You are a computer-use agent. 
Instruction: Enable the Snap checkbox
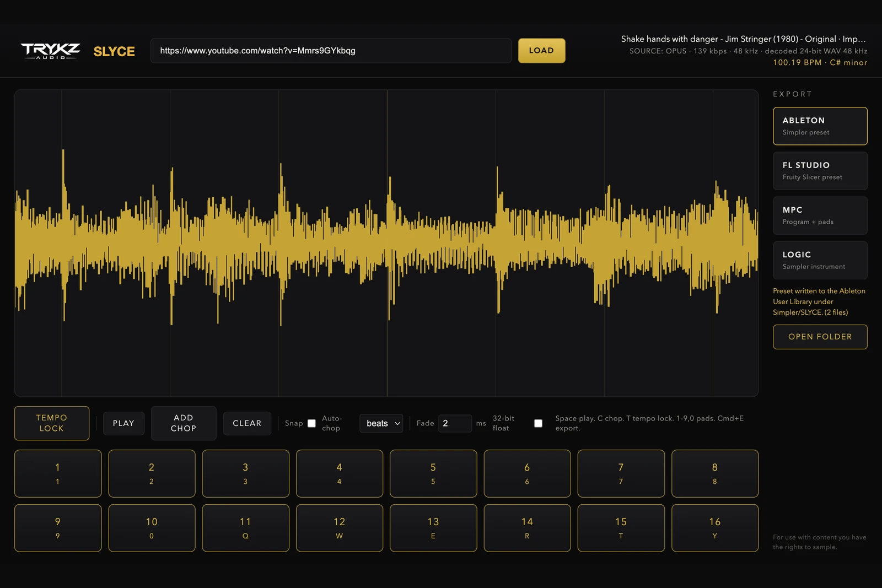[x=311, y=423]
